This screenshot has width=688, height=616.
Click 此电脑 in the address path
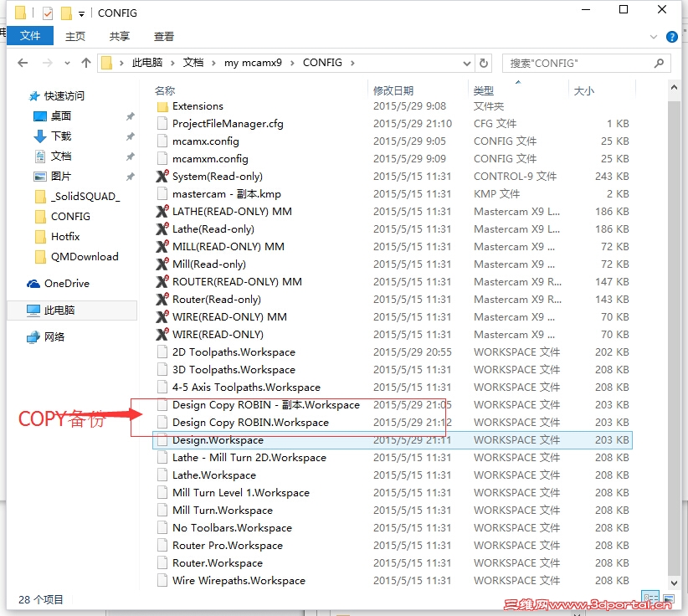147,63
